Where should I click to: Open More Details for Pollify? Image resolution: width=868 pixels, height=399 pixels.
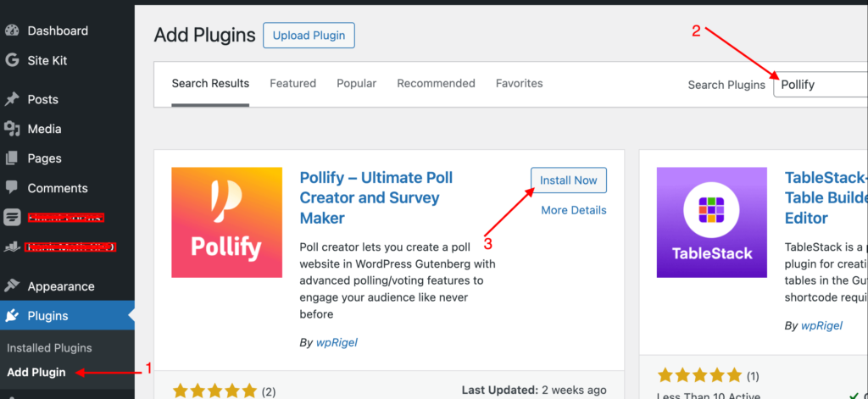(574, 210)
